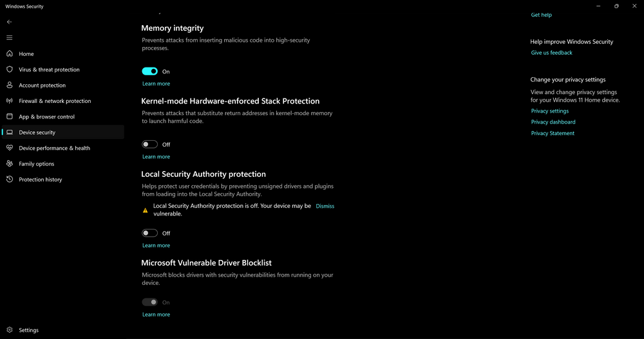Click Device performance & health heart icon

(10, 148)
